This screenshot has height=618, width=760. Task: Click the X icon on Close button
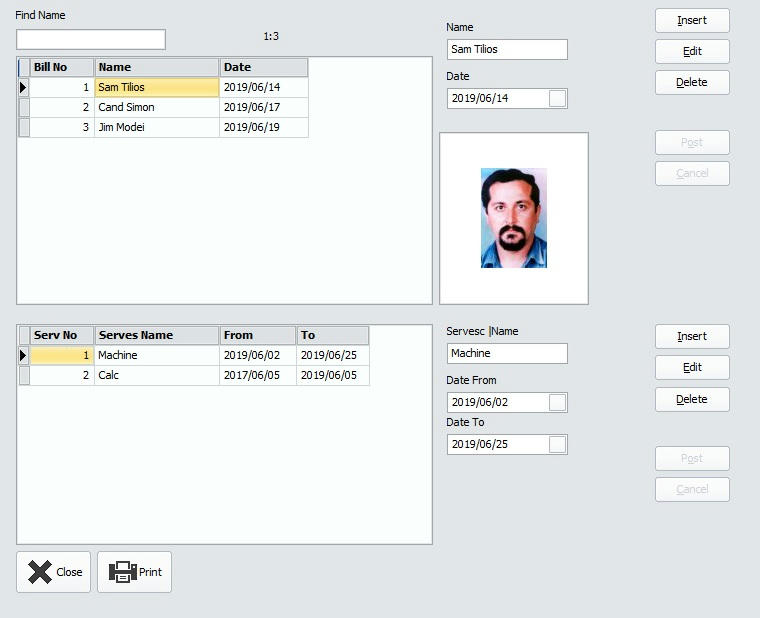click(x=39, y=572)
